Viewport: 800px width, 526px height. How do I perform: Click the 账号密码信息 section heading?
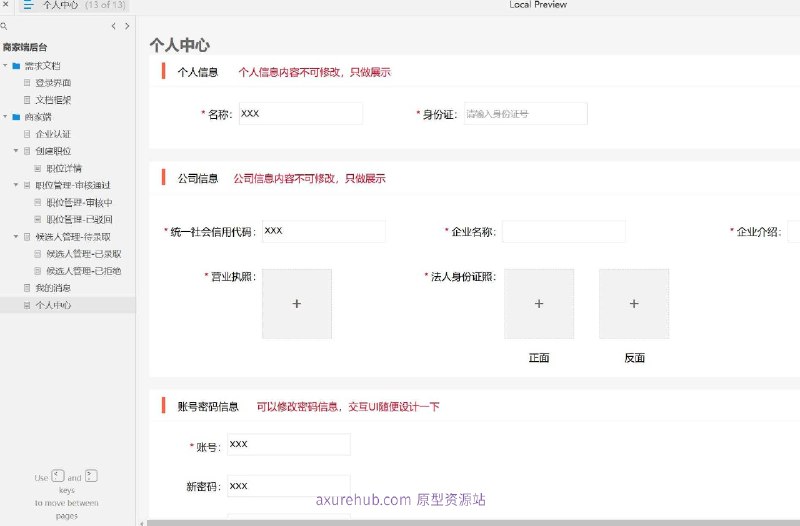pyautogui.click(x=208, y=407)
